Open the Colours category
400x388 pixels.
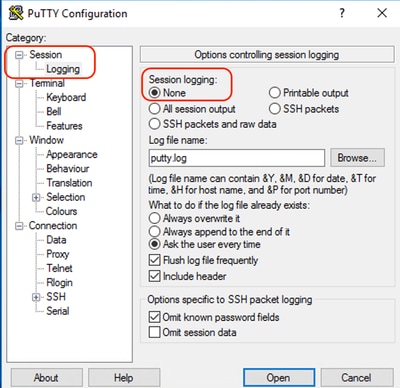coord(61,211)
